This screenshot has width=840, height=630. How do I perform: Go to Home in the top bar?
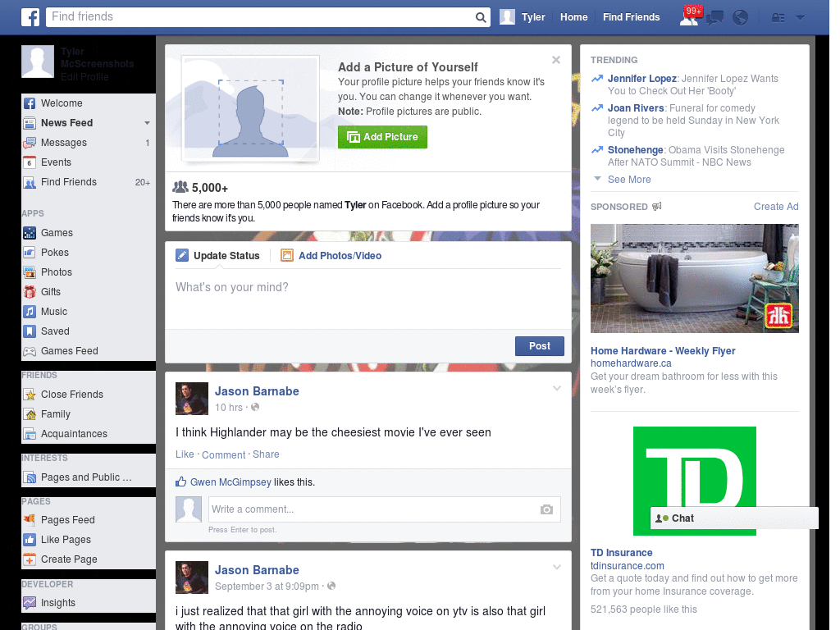coord(573,17)
